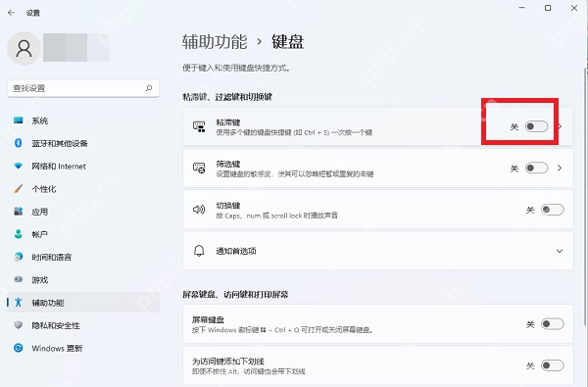Enable the 筛选键 toggle switch

(x=536, y=168)
